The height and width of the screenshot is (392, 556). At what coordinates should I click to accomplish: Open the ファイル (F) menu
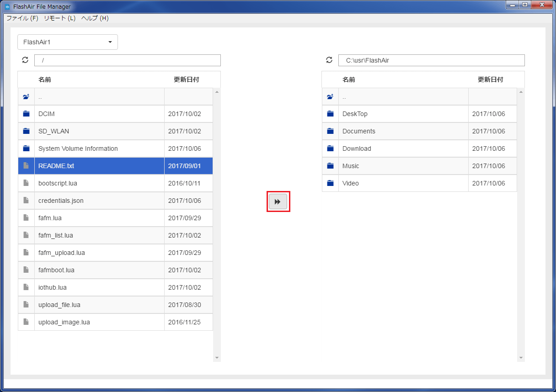tap(22, 18)
